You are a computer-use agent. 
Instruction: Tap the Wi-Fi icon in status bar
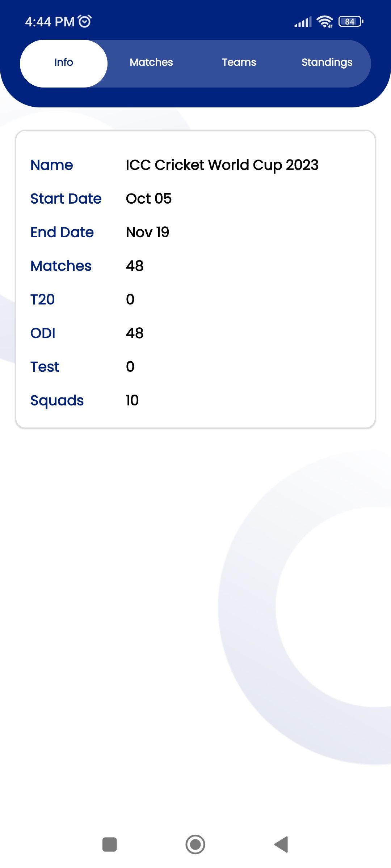325,22
